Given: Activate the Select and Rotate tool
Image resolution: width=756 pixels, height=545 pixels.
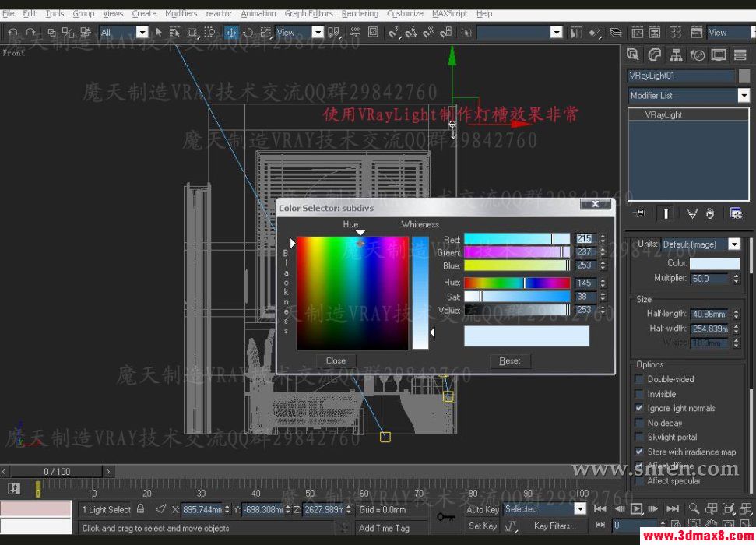Looking at the screenshot, I should tap(248, 33).
